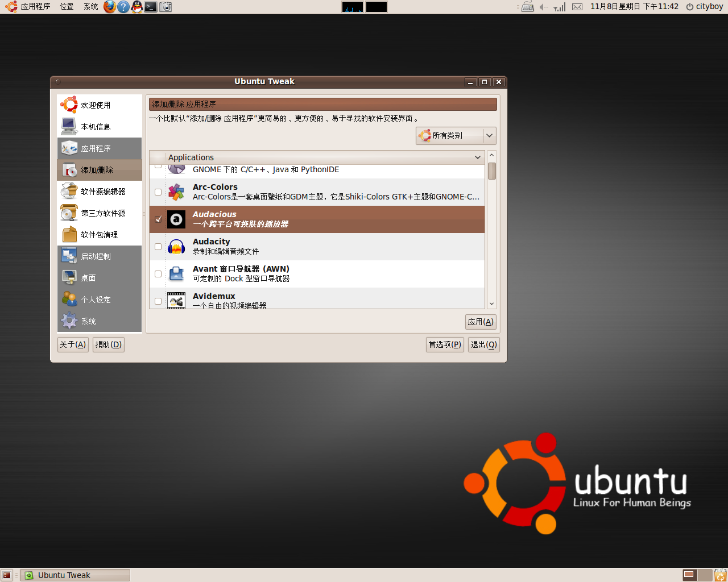Viewport: 728px width, 582px height.
Task: Click the mail envelope icon in tray
Action: [577, 7]
